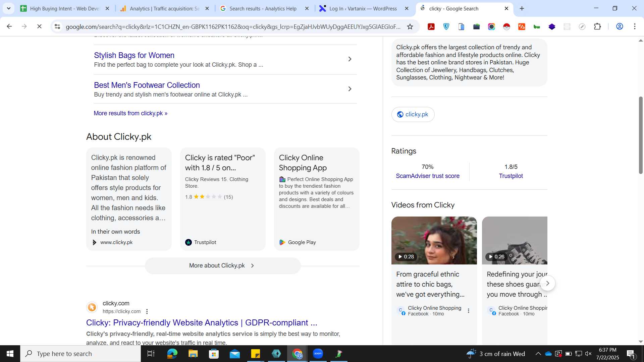Screen dimensions: 644x362
Task: Open the Chrome profile icon
Action: coord(620,26)
